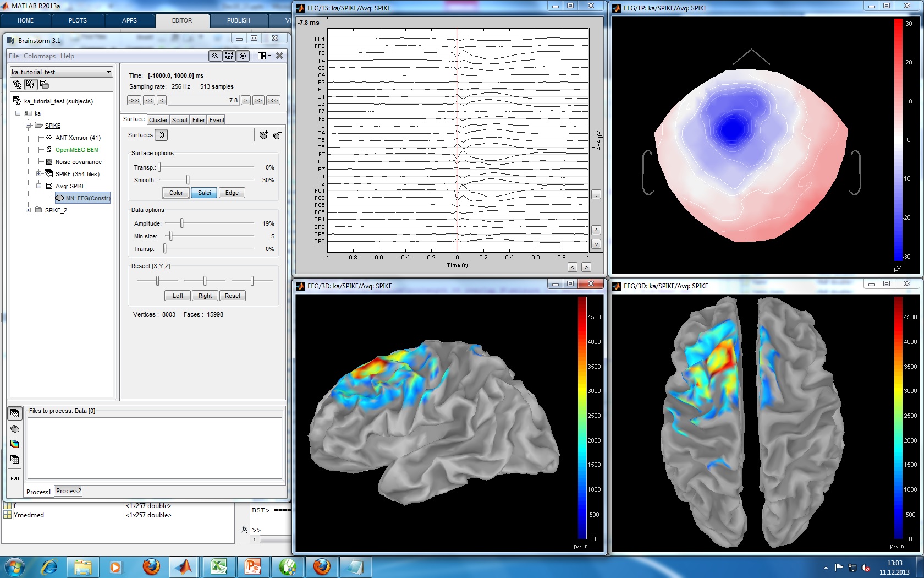The image size is (924, 578).
Task: Expand the SPIKE_2 folder node
Action: pos(29,210)
